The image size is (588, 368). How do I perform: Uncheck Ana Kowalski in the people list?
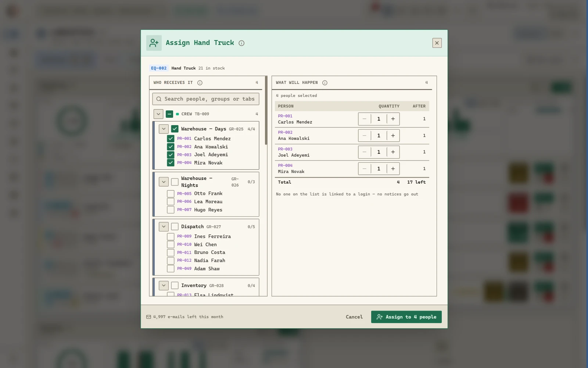(171, 147)
